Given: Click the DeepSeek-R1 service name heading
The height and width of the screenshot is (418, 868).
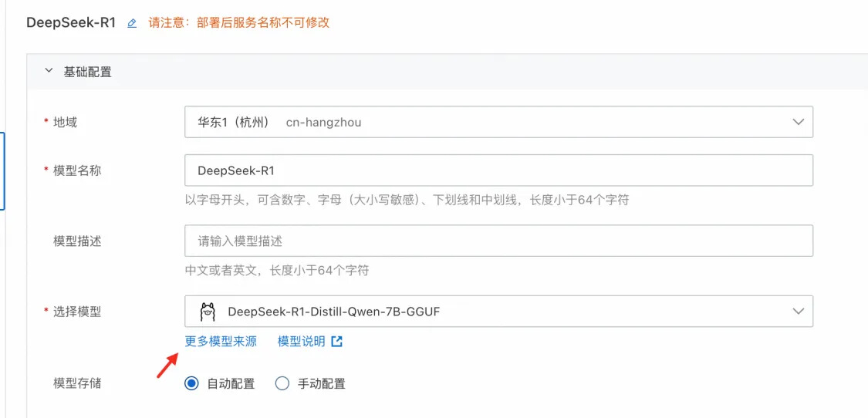Looking at the screenshot, I should tap(71, 22).
